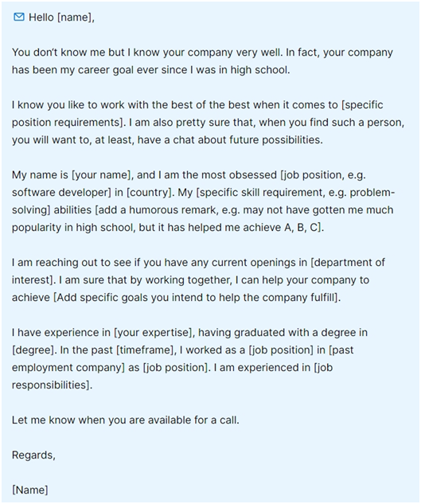Select '[Add specific goals you intend...]' placeholder
The image size is (421, 504).
[196, 297]
